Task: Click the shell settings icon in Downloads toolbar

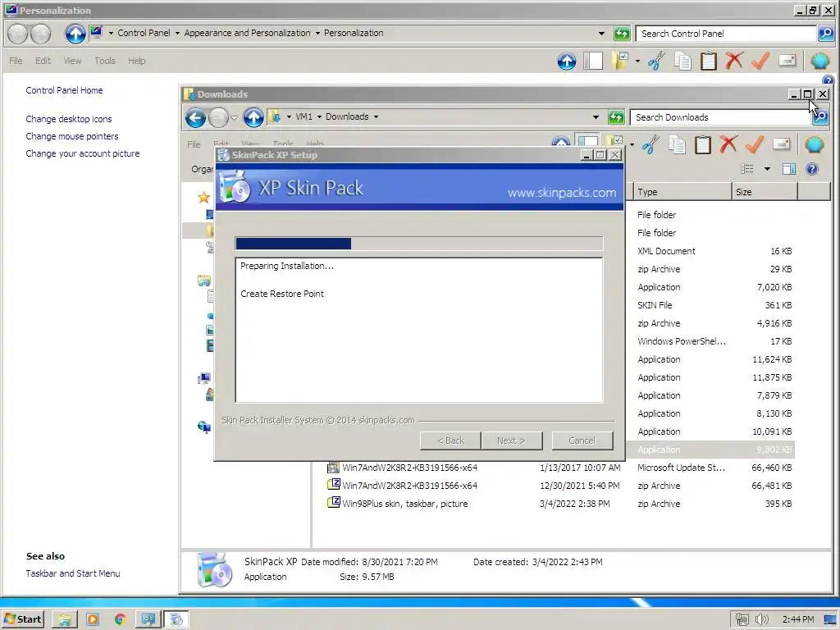Action: [x=814, y=144]
